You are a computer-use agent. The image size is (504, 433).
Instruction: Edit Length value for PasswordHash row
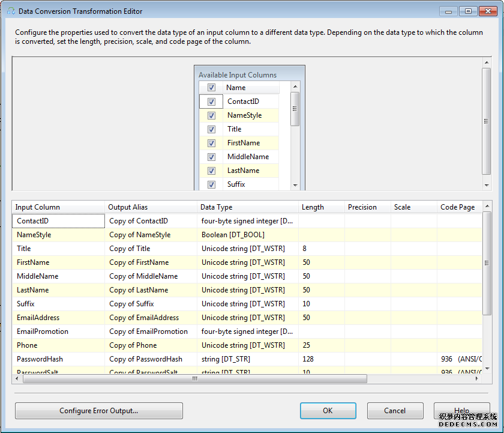[x=321, y=359]
